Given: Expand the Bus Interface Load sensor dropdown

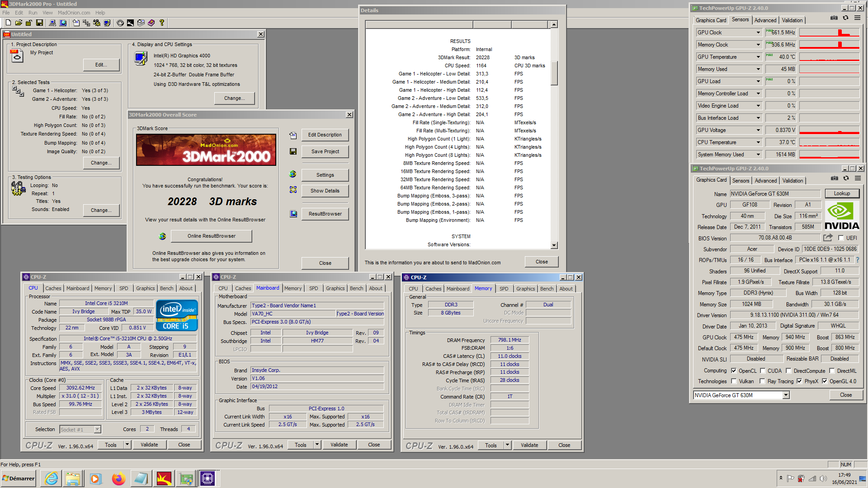Looking at the screenshot, I should pos(758,118).
